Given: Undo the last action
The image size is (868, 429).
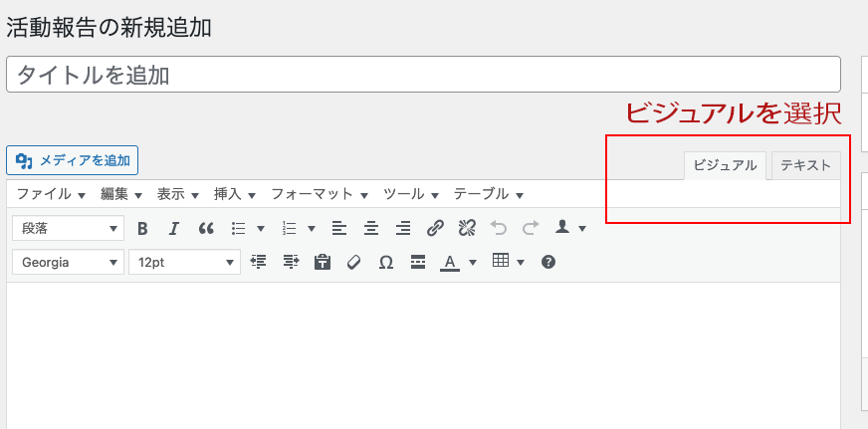Looking at the screenshot, I should 499,228.
